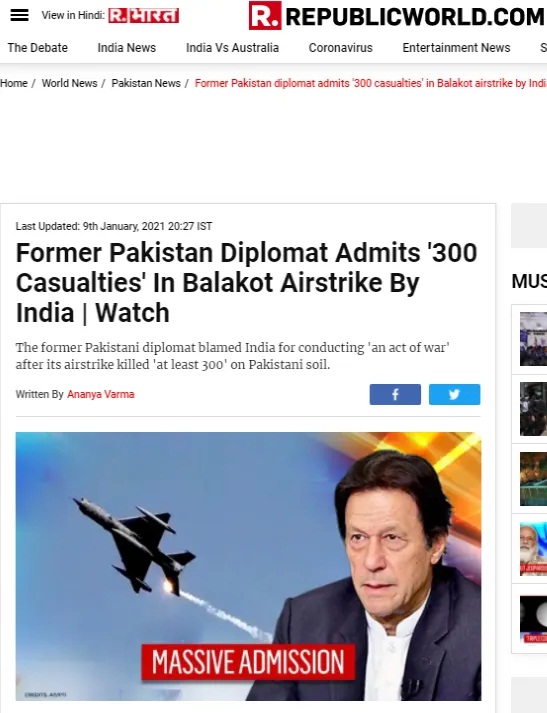Click the article headline about Balakot airstrike

[x=246, y=282]
